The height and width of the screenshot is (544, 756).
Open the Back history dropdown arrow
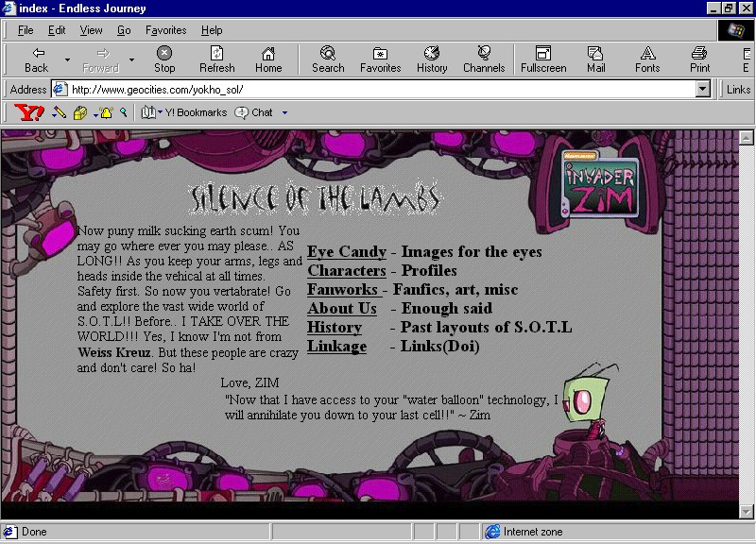click(67, 59)
